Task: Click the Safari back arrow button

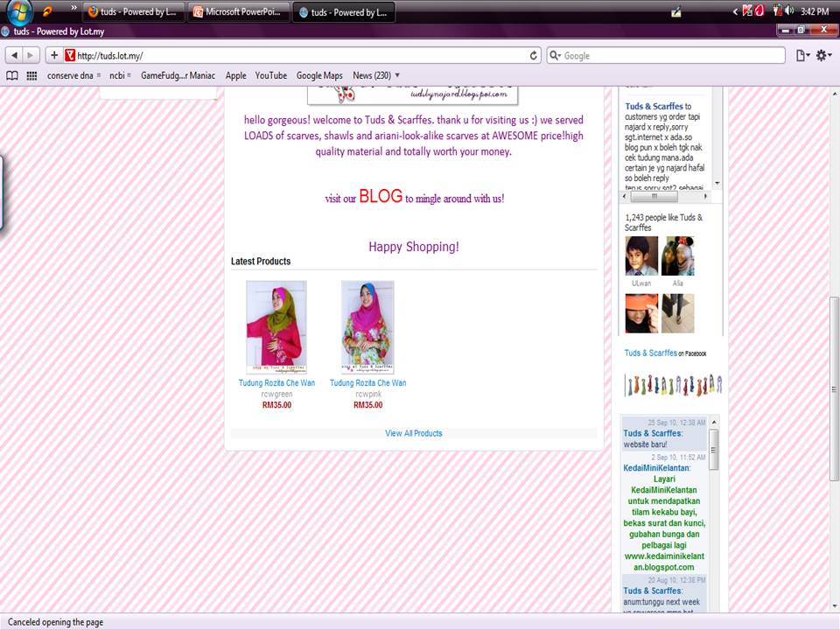Action: click(x=15, y=55)
